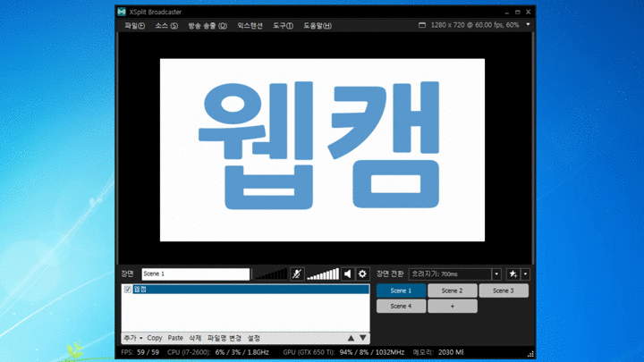
Task: Switch to Scene 2
Action: coord(453,290)
